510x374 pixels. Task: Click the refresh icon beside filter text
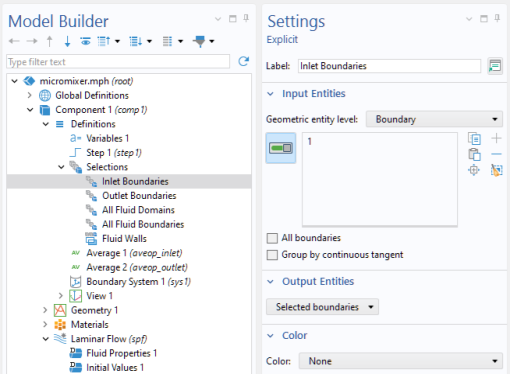click(244, 61)
